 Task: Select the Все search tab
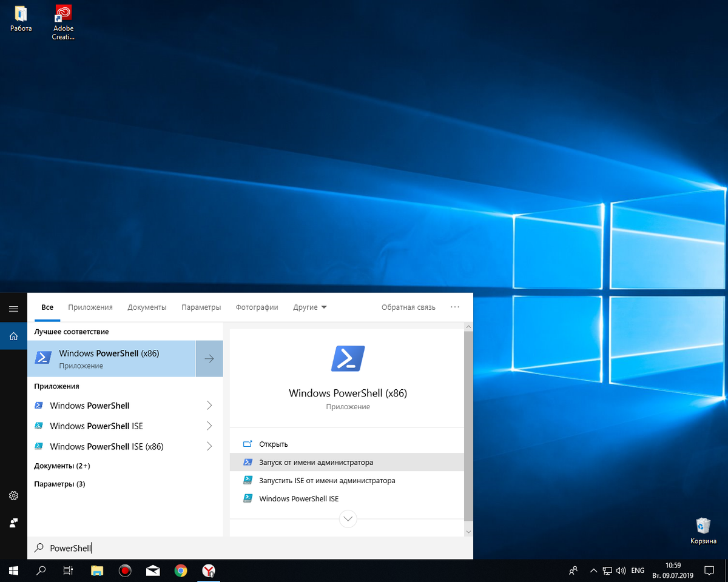(x=47, y=307)
